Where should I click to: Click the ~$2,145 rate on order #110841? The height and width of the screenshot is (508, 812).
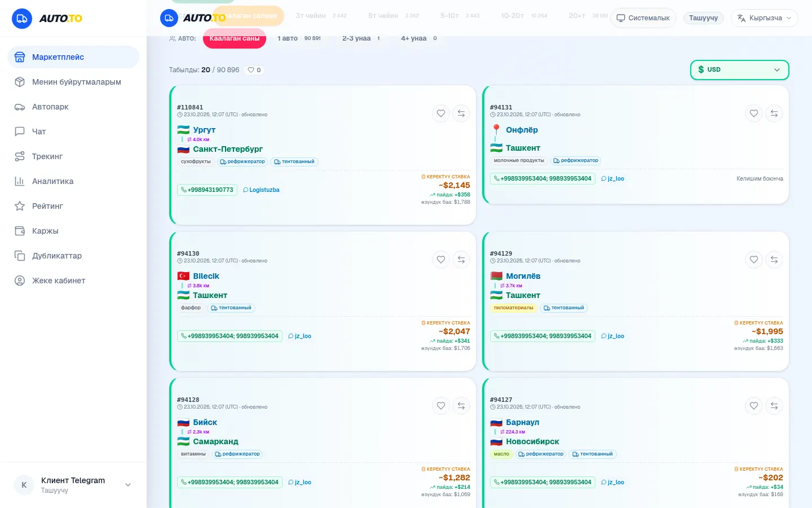454,185
